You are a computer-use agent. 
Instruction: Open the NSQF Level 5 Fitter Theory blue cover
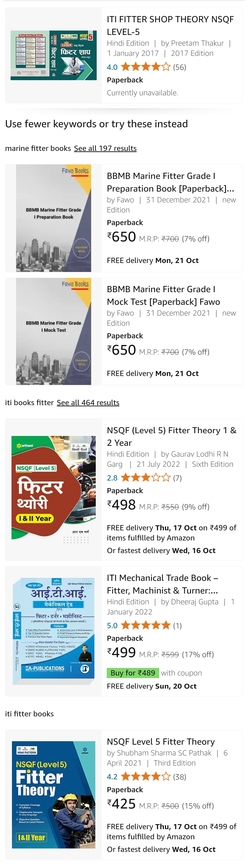tap(54, 794)
